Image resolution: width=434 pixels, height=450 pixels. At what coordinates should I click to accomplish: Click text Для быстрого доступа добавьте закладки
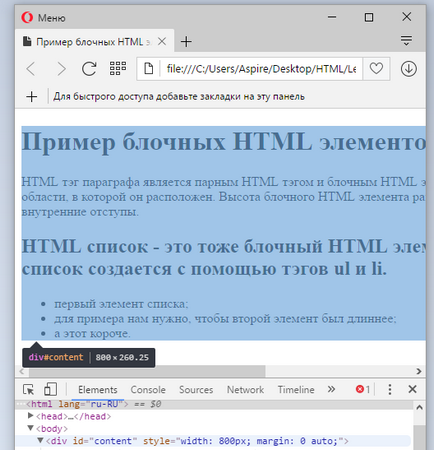tap(179, 97)
